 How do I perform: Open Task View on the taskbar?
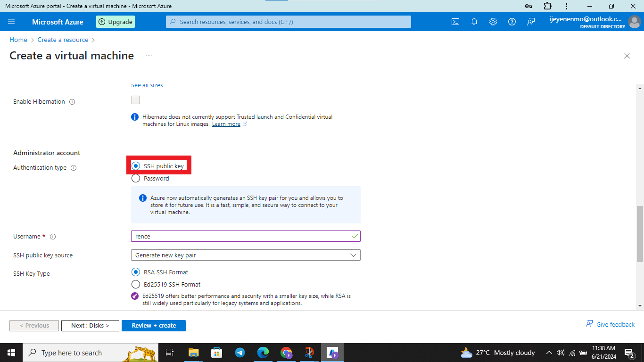point(170,353)
